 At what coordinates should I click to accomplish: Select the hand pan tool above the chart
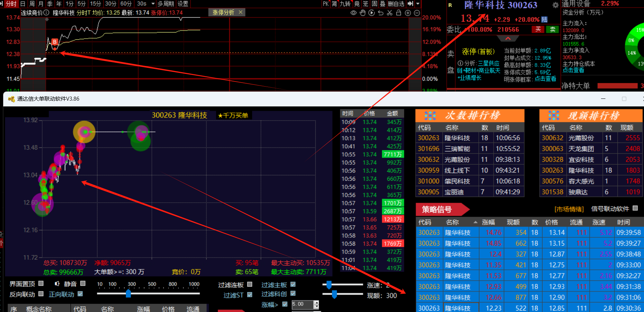tap(363, 13)
